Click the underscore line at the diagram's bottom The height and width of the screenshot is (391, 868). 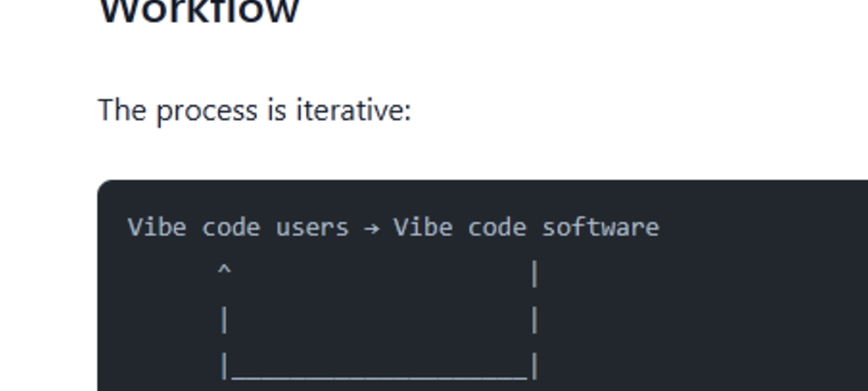point(379,376)
